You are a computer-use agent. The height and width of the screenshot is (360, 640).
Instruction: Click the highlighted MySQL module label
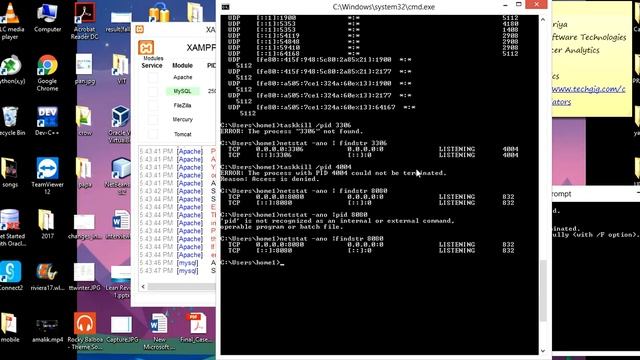click(x=182, y=91)
